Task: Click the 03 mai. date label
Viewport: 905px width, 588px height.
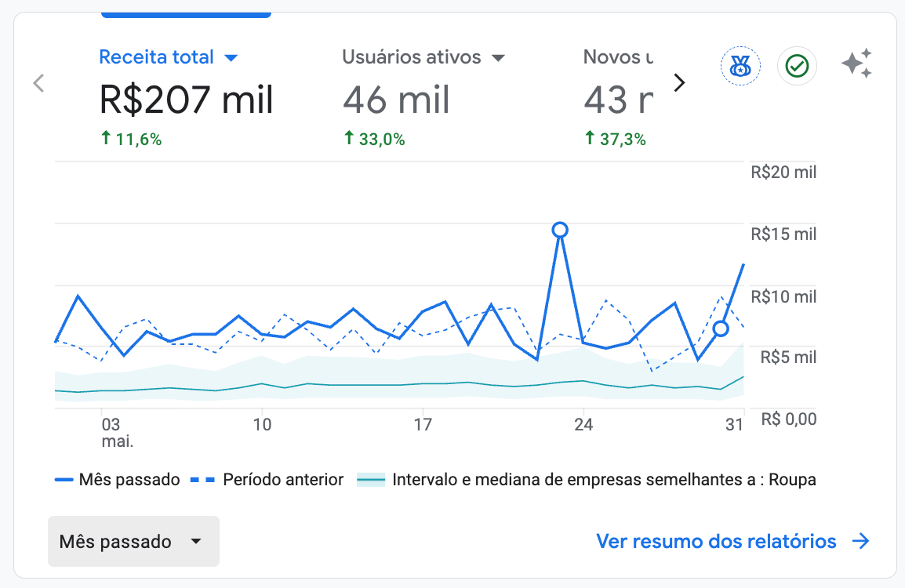Action: point(117,433)
